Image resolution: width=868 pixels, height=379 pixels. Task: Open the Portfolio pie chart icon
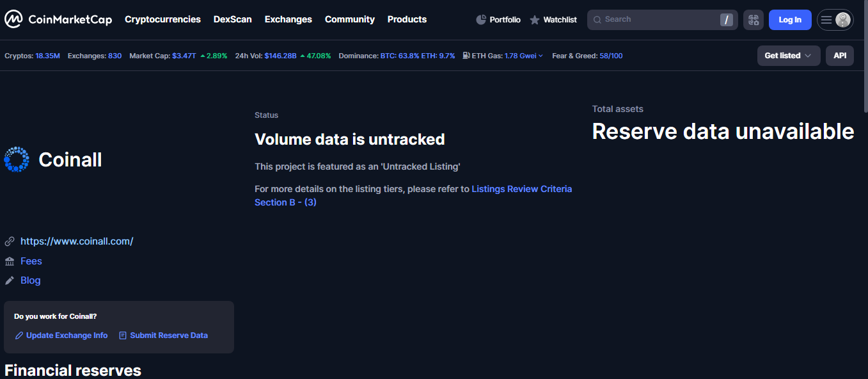point(481,20)
